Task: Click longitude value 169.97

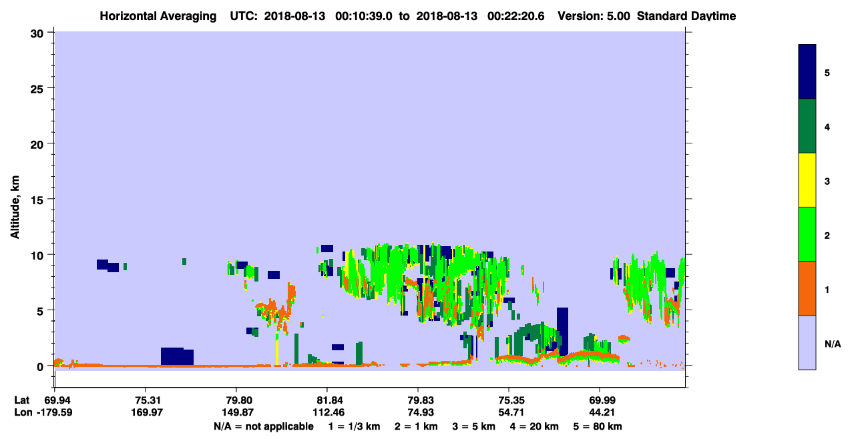Action: pyautogui.click(x=146, y=412)
